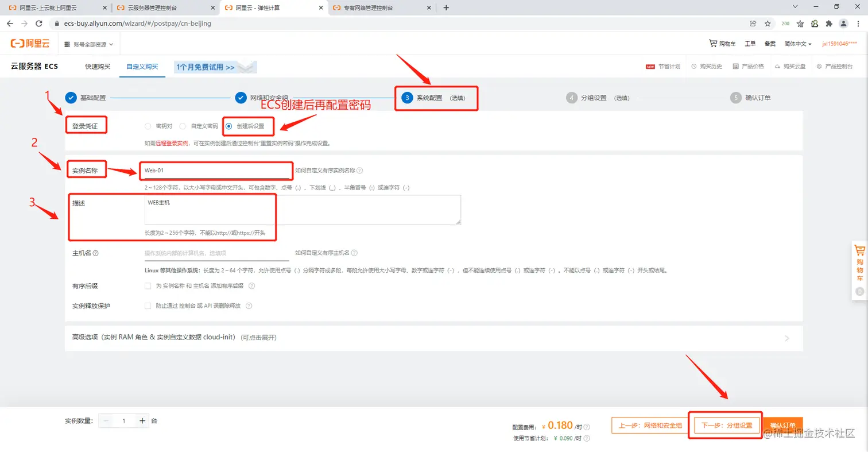Click the 描述 textarea containing WEB主机
868x452 pixels.
pos(303,210)
